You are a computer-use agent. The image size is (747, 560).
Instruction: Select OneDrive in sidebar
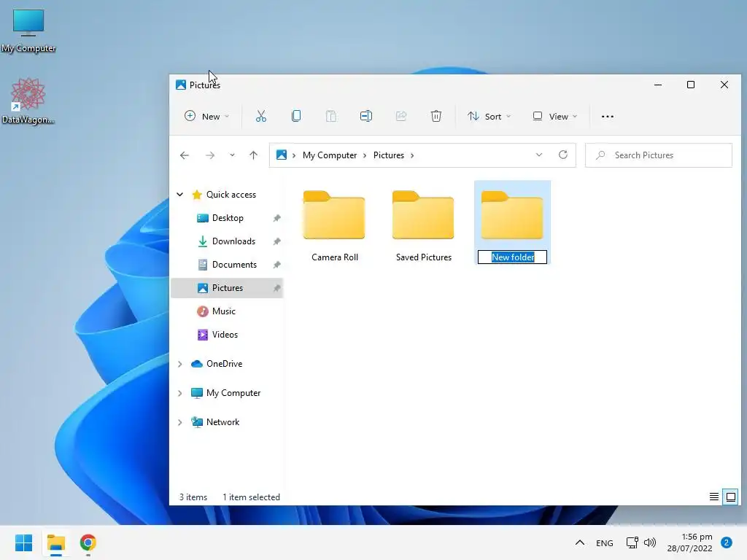coord(224,363)
